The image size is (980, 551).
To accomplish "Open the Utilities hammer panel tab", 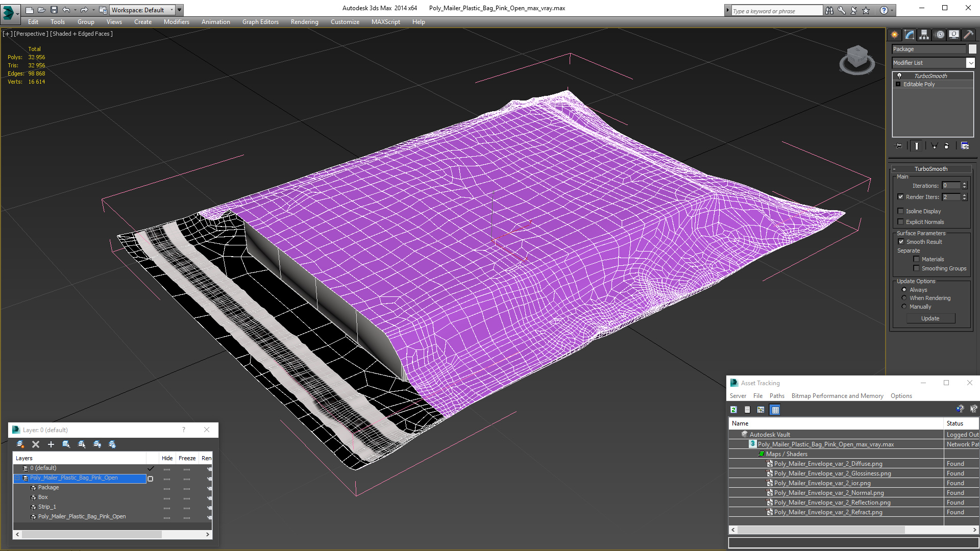I will [968, 35].
